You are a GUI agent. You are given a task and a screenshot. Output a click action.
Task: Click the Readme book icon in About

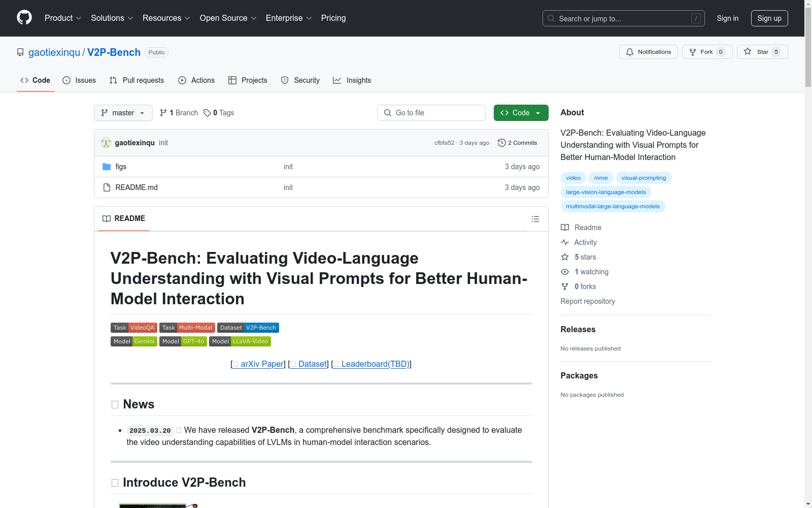coord(565,228)
